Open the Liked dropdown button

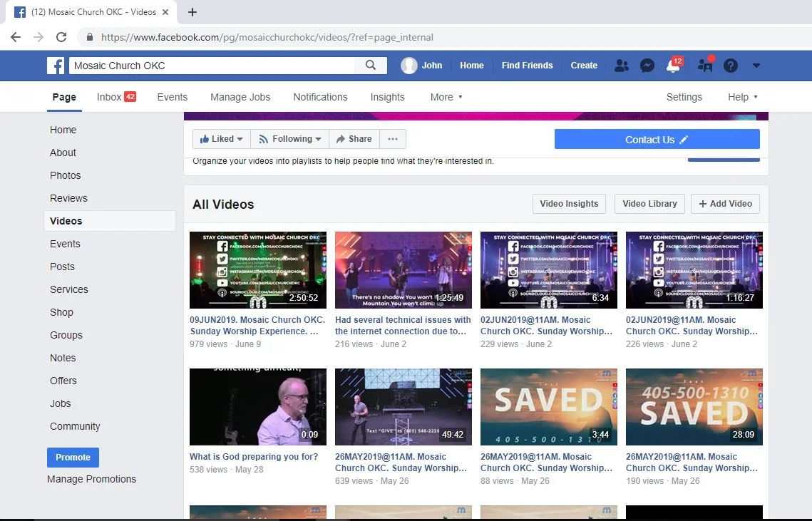click(x=221, y=139)
